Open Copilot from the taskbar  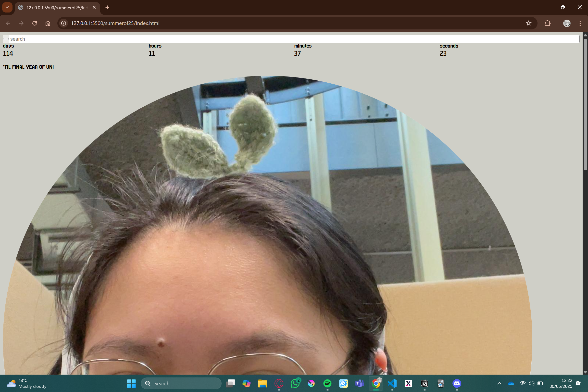click(x=246, y=383)
